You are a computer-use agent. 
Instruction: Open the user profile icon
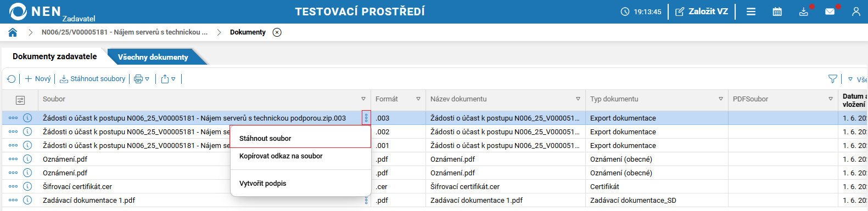coord(856,12)
